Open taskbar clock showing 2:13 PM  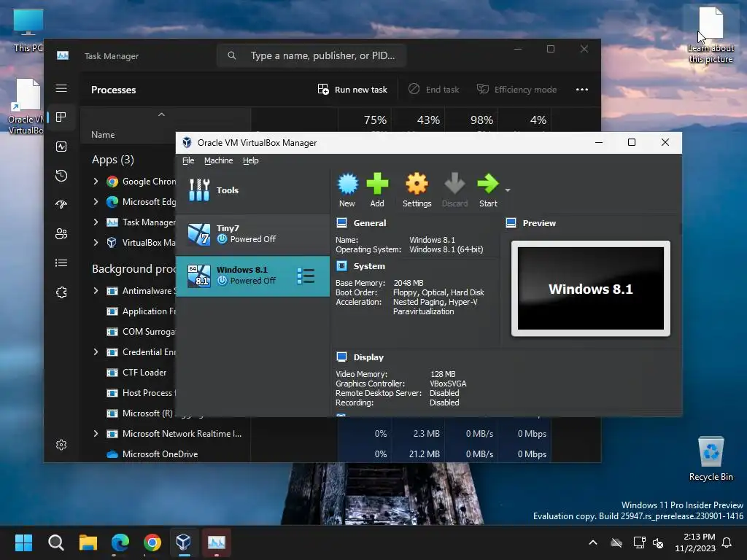tap(695, 542)
